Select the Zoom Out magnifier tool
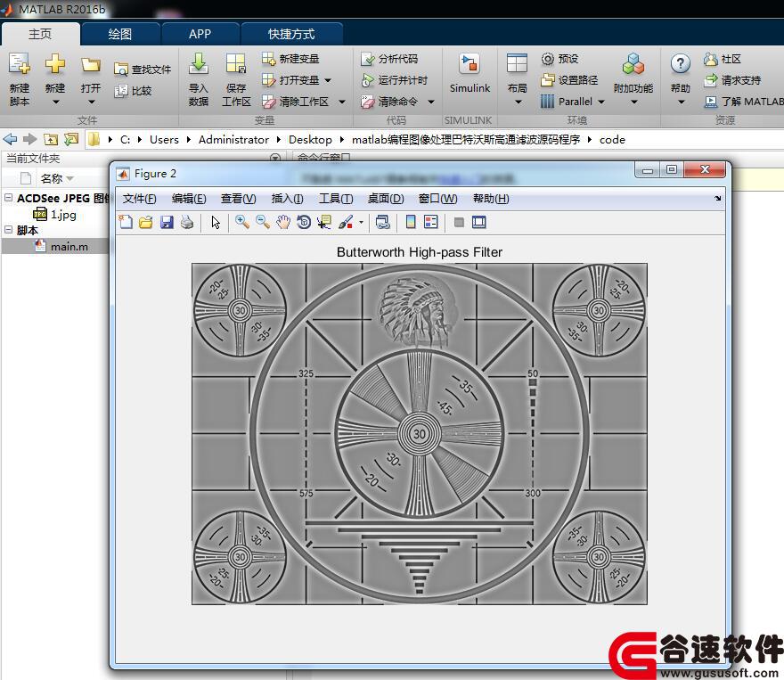The height and width of the screenshot is (680, 784). [263, 222]
